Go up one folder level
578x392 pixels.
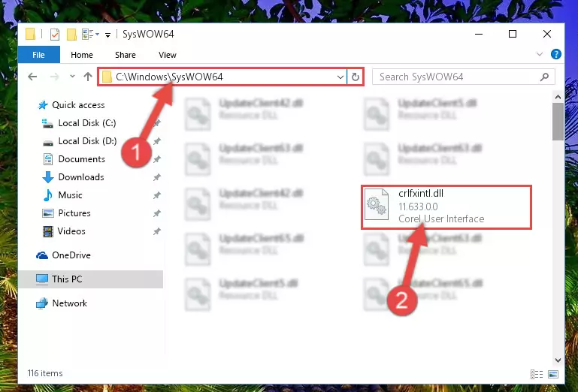88,77
